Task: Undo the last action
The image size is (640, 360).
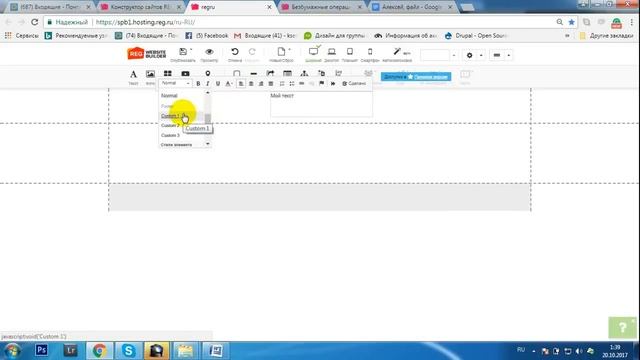Action: [x=235, y=52]
